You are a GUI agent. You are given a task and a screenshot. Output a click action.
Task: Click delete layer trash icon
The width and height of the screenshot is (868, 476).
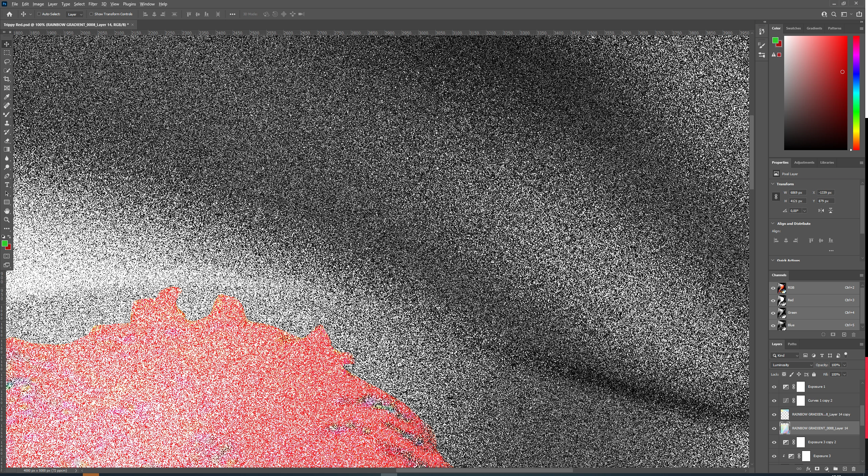pos(853,469)
